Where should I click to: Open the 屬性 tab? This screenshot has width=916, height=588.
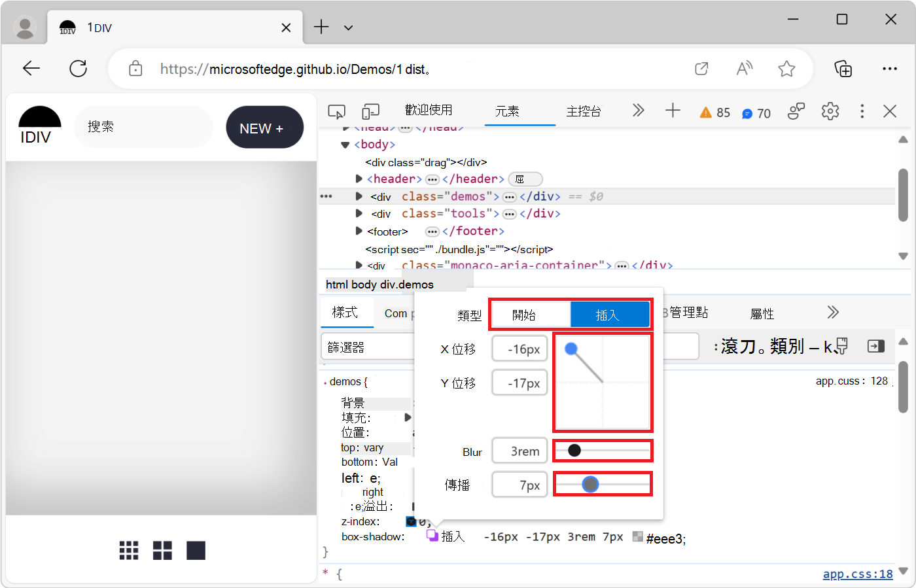coord(762,313)
